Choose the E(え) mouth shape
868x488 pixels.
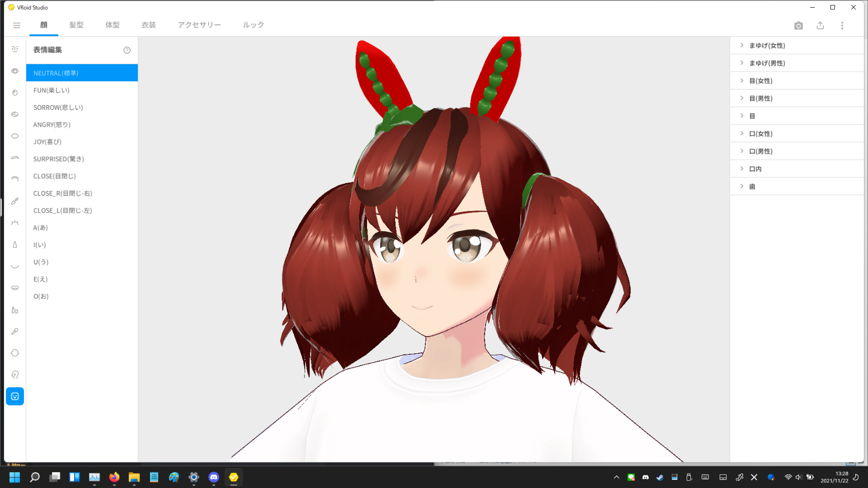(x=82, y=279)
